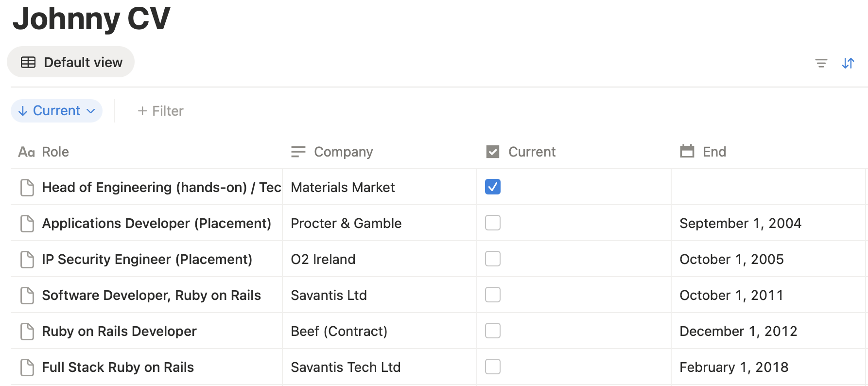The image size is (868, 386).
Task: Add a new filter with the Filter button
Action: coord(160,111)
